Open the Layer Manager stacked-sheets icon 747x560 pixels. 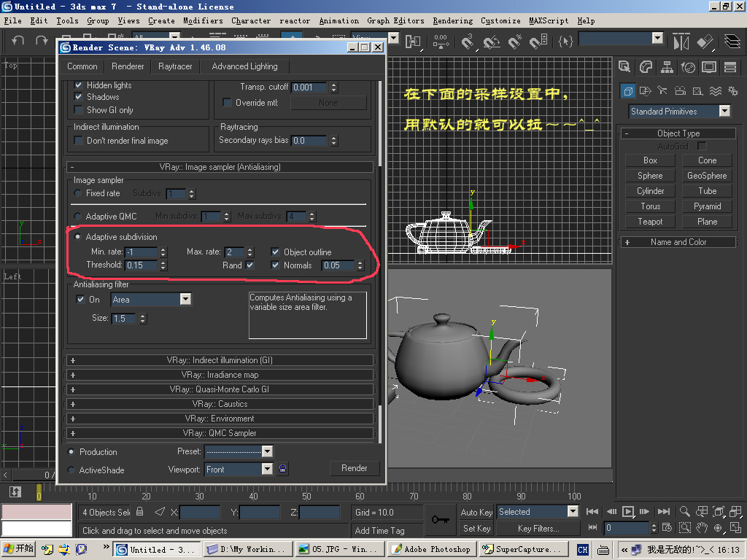coord(732,42)
